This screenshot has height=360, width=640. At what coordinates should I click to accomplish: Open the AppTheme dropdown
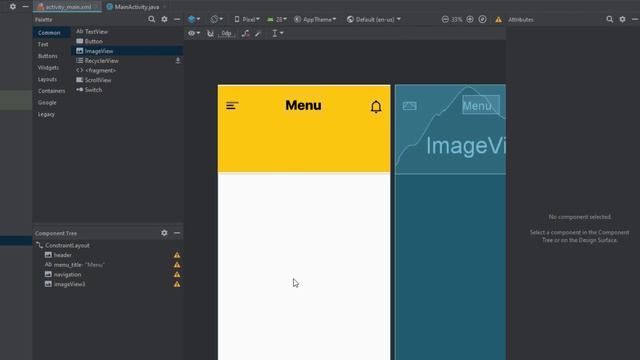[315, 19]
